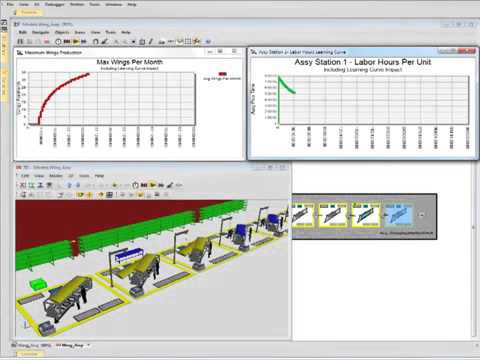
Task: Click vertical scrollbar at right of model frame
Action: [474, 250]
